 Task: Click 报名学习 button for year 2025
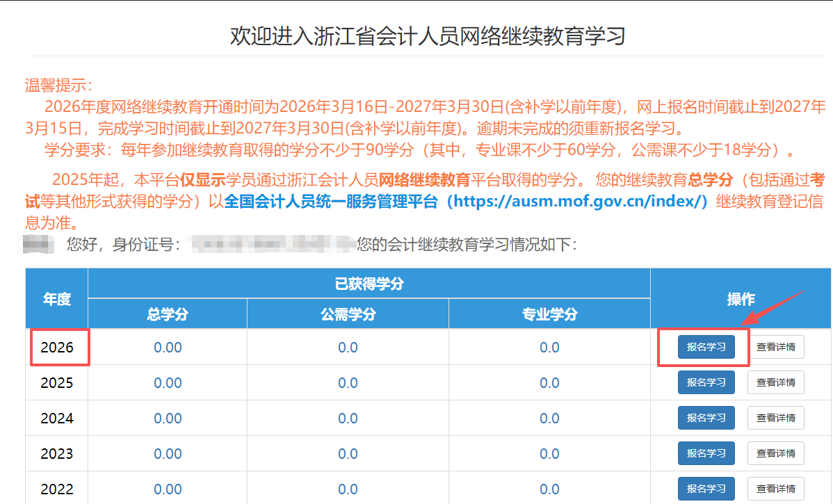coord(706,382)
